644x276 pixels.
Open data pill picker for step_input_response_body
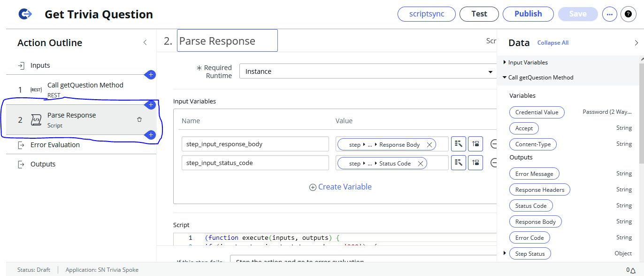coord(458,144)
